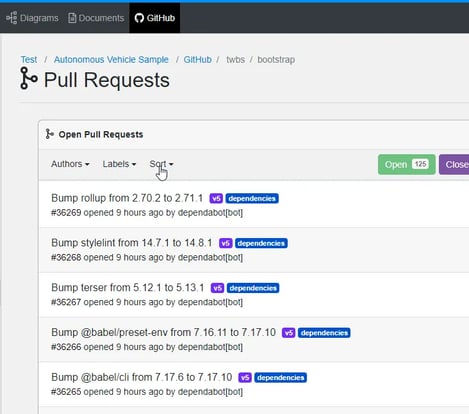The width and height of the screenshot is (469, 414).
Task: Open the Bump @babel/preset-env pull request
Action: tap(163, 332)
